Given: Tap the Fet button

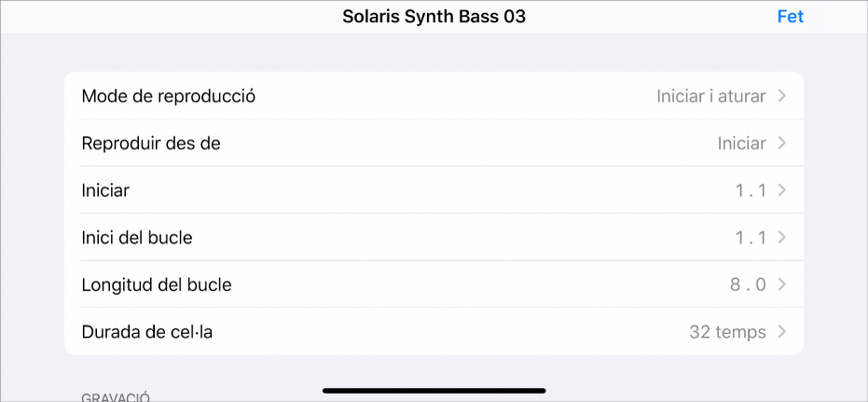Looking at the screenshot, I should click(789, 17).
